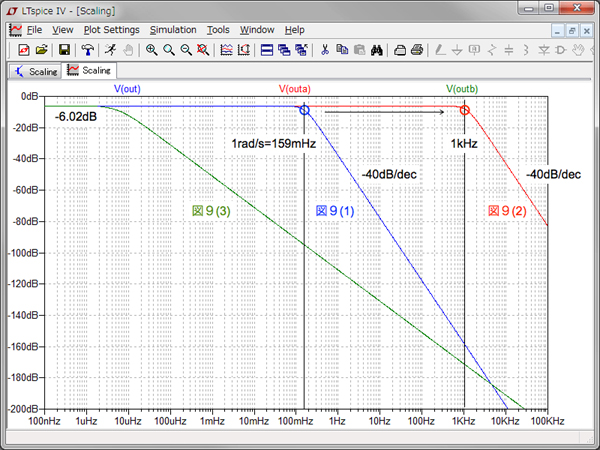This screenshot has height=450, width=600.
Task: Select the green V(outb) trace label
Action: pyautogui.click(x=462, y=89)
